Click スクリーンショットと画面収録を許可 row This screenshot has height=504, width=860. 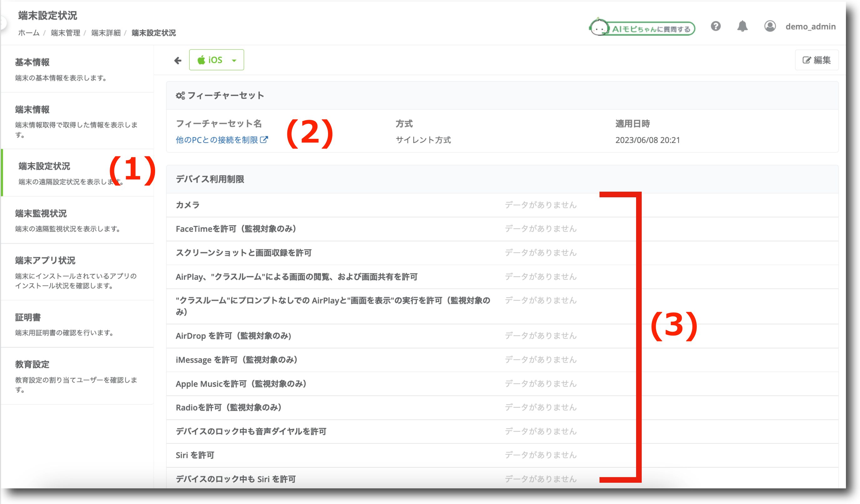(502, 253)
